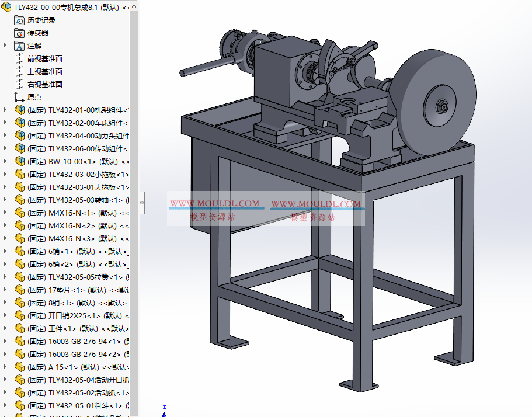Click the Z axis on the orientation triad

tap(164, 407)
